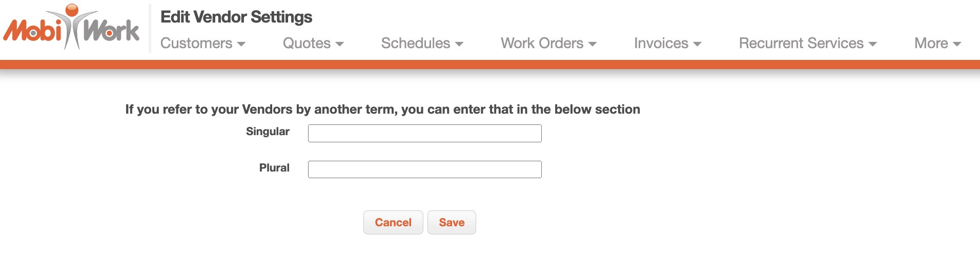Expand the caret beside Invoices
The height and width of the screenshot is (258, 980).
pos(697,45)
